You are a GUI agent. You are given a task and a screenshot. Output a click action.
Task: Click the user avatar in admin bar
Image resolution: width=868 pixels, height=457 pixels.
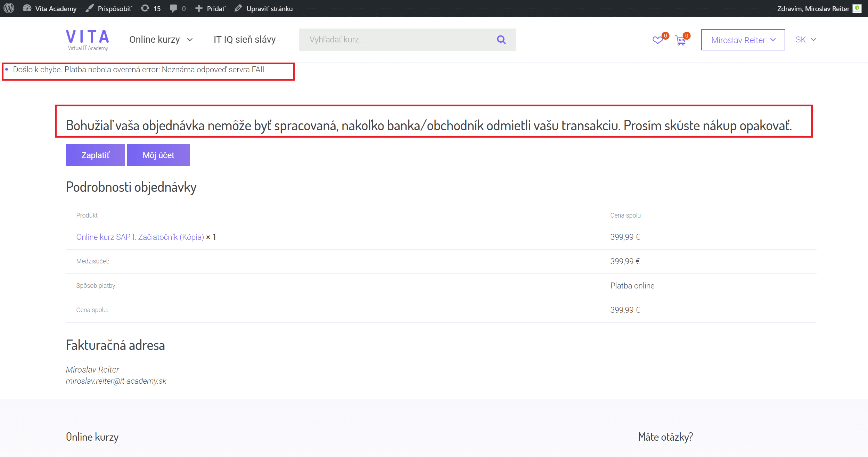(x=857, y=8)
